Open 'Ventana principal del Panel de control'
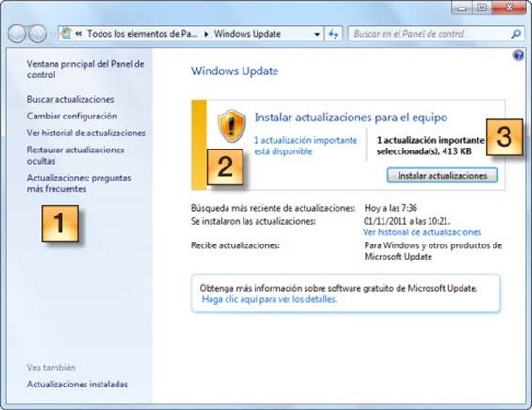532x410 pixels. pos(86,70)
